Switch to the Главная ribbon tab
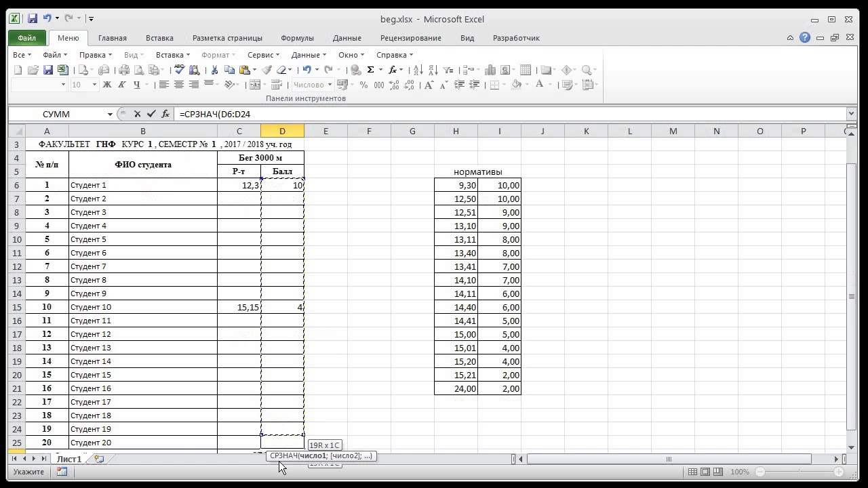 113,38
